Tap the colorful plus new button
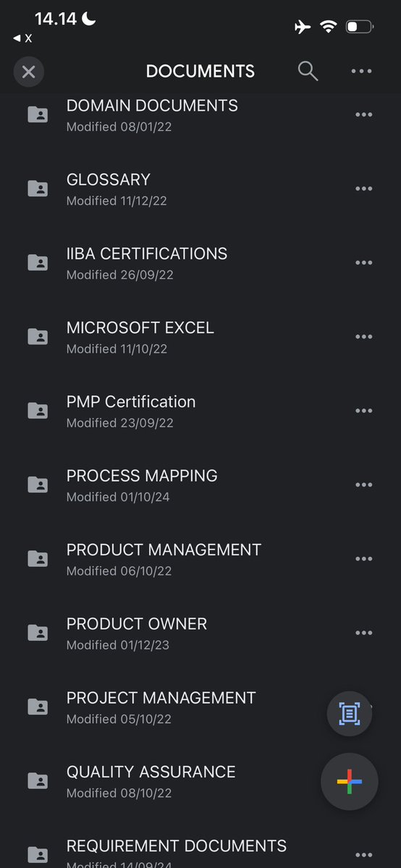Image resolution: width=401 pixels, height=868 pixels. click(350, 782)
